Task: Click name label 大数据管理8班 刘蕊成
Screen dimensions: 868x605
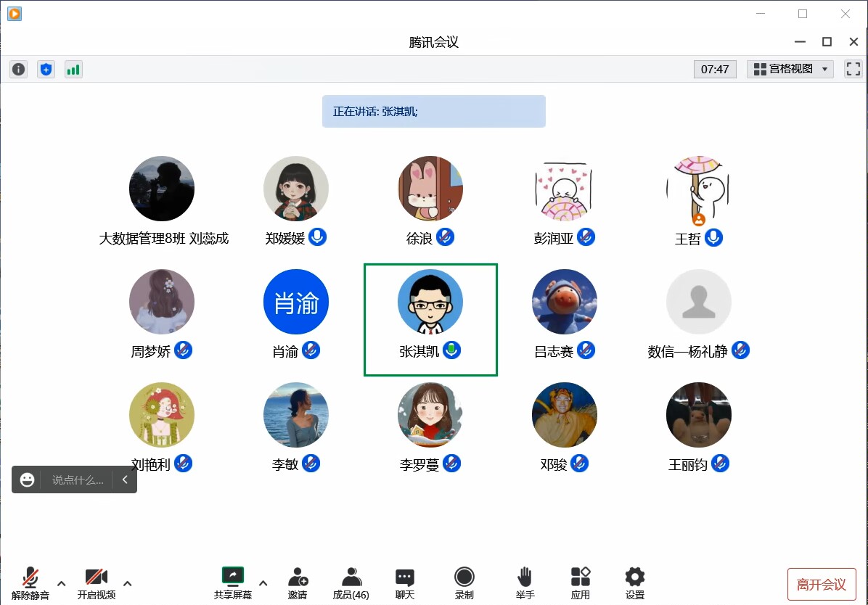Action: click(x=164, y=239)
